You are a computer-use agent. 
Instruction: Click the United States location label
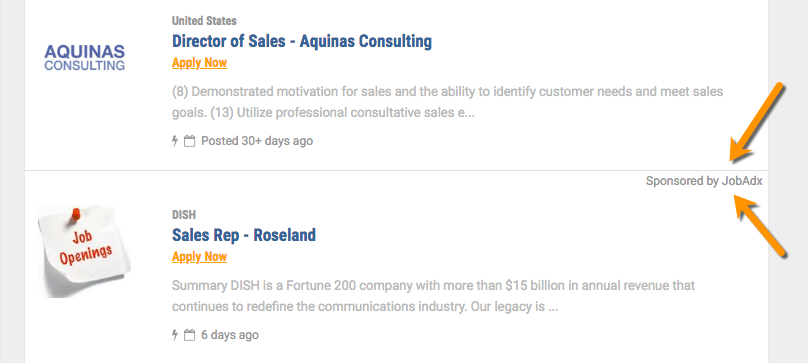click(x=204, y=21)
